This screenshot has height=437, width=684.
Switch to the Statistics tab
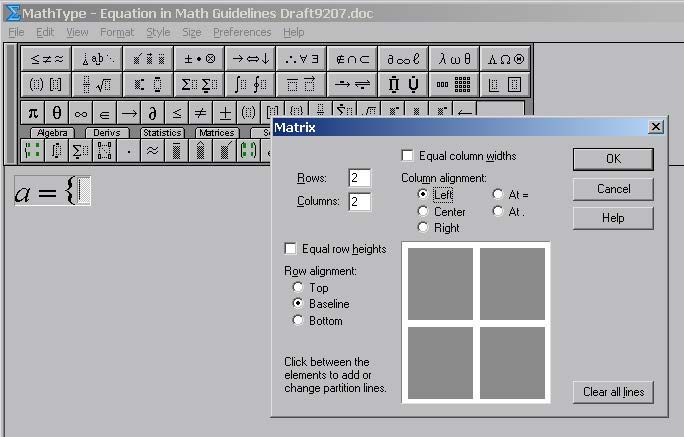(x=162, y=133)
